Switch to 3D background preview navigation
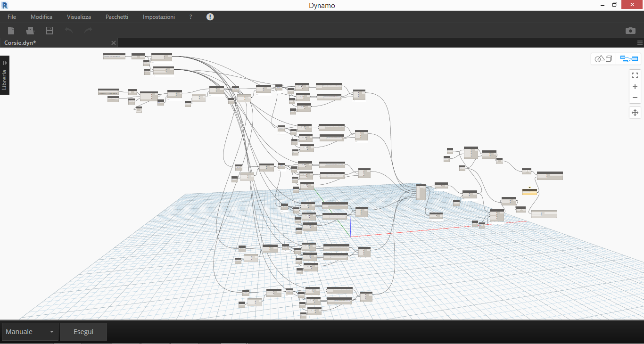 point(603,59)
